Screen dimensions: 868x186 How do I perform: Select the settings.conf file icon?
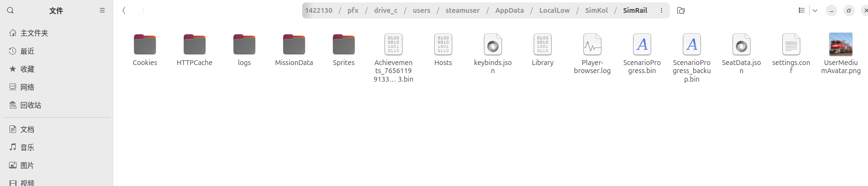coord(791,45)
